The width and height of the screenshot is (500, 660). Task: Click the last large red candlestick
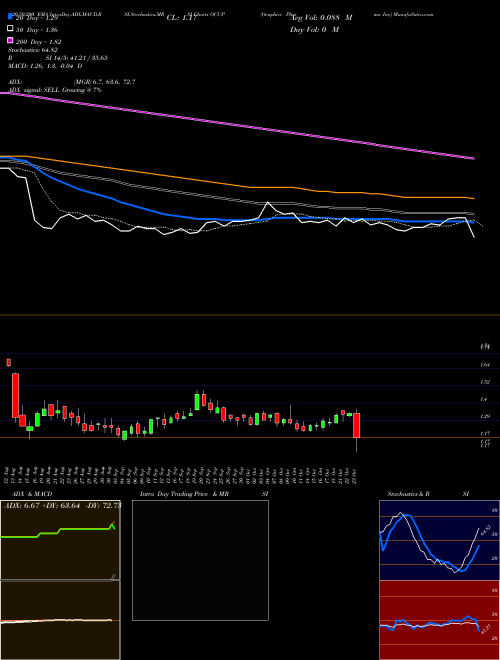[x=356, y=425]
